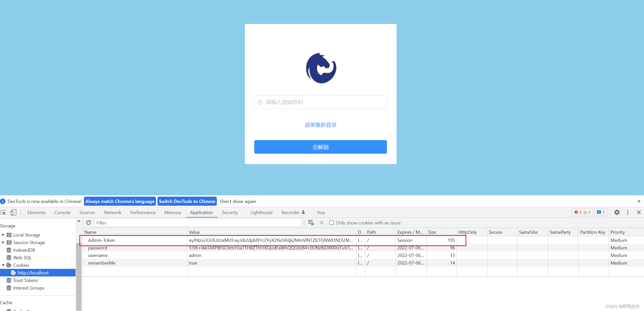Click the refresh cookies button
This screenshot has width=644, height=311.
click(88, 223)
